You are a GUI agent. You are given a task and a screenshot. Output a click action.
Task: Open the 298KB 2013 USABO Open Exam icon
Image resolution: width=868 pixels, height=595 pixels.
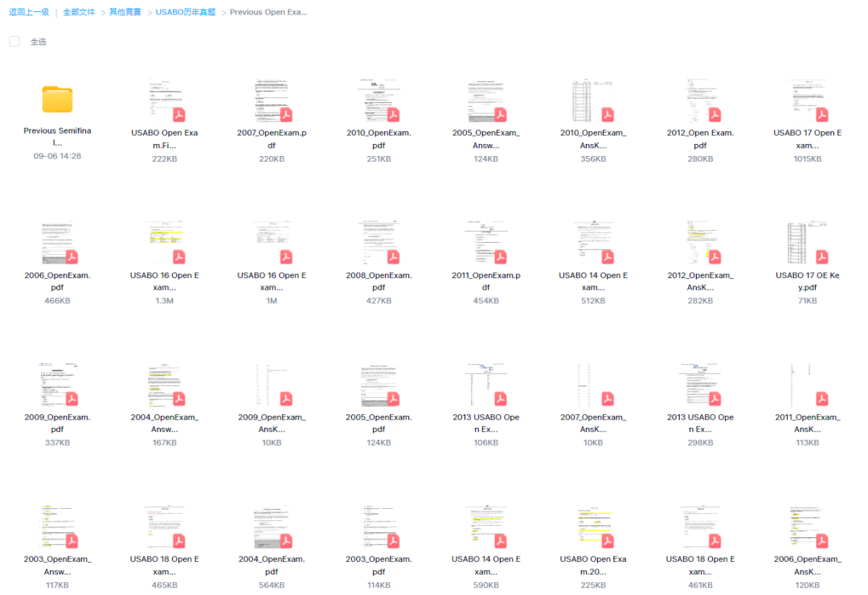tap(700, 384)
